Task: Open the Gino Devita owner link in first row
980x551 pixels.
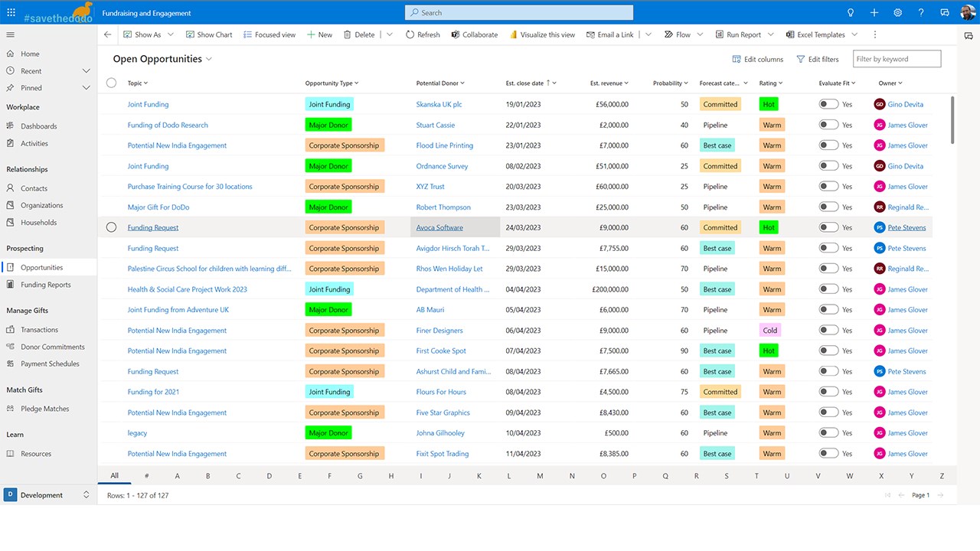Action: point(906,104)
